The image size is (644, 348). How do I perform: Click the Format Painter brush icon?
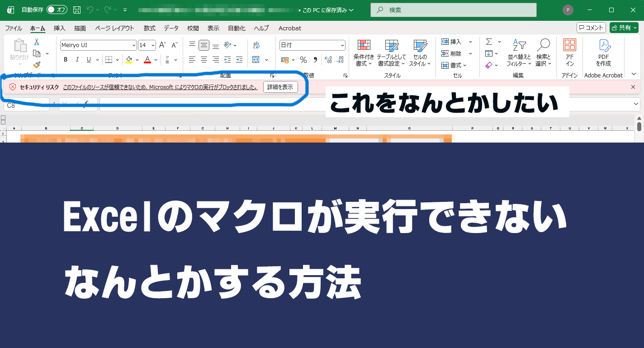[x=37, y=65]
